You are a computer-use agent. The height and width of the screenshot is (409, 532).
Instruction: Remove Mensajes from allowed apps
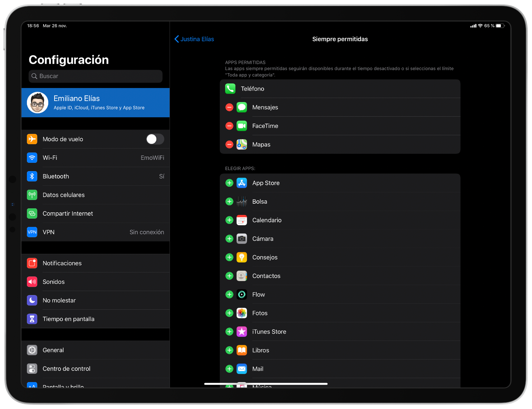click(229, 107)
